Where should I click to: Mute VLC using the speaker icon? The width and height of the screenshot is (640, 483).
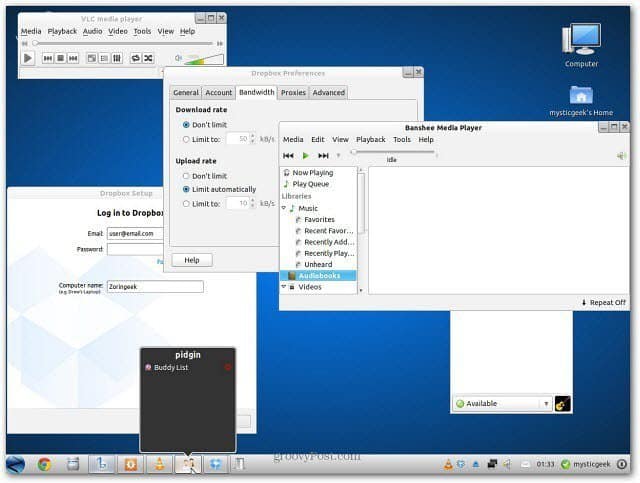pos(178,58)
